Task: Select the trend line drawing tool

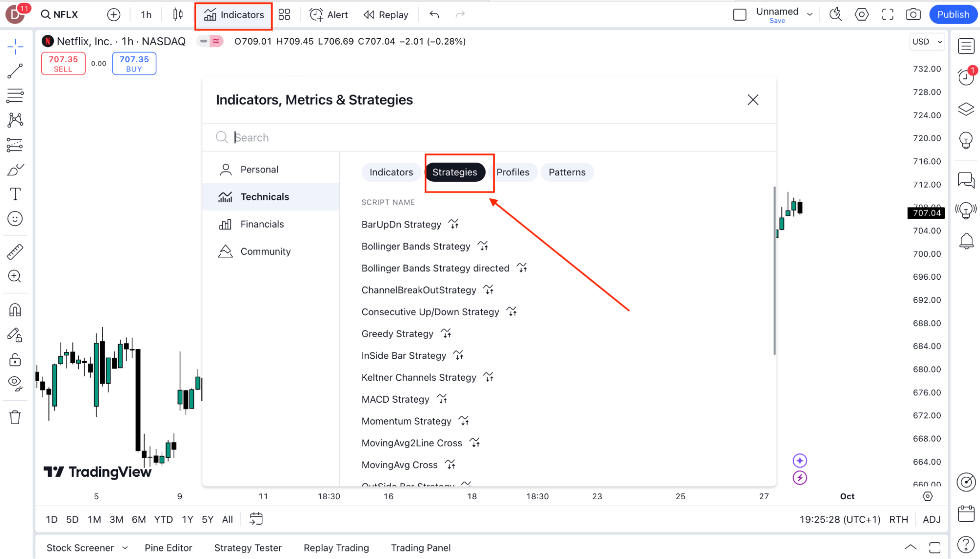Action: (15, 72)
